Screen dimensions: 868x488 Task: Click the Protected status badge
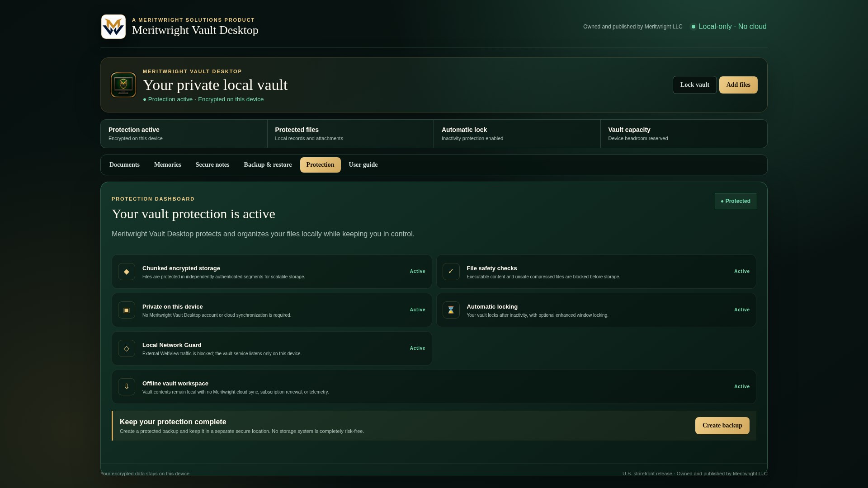coord(736,201)
